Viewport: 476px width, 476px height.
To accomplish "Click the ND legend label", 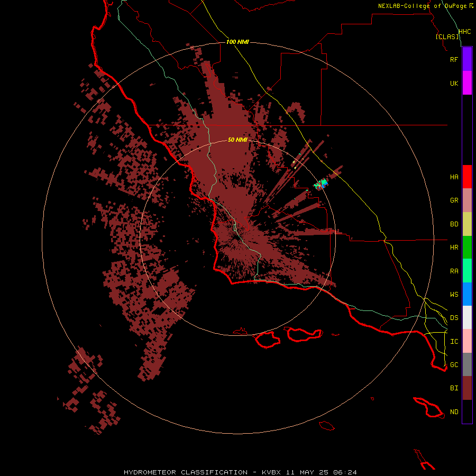I will pos(454,412).
